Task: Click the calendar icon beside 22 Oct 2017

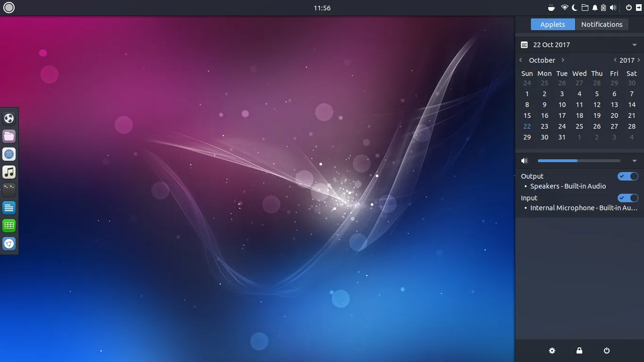Action: (524, 45)
